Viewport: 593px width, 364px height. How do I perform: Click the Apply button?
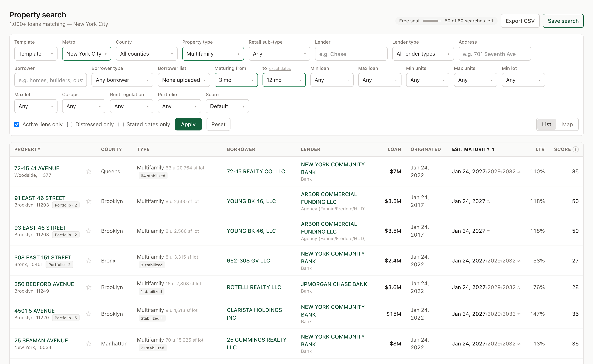pyautogui.click(x=188, y=124)
